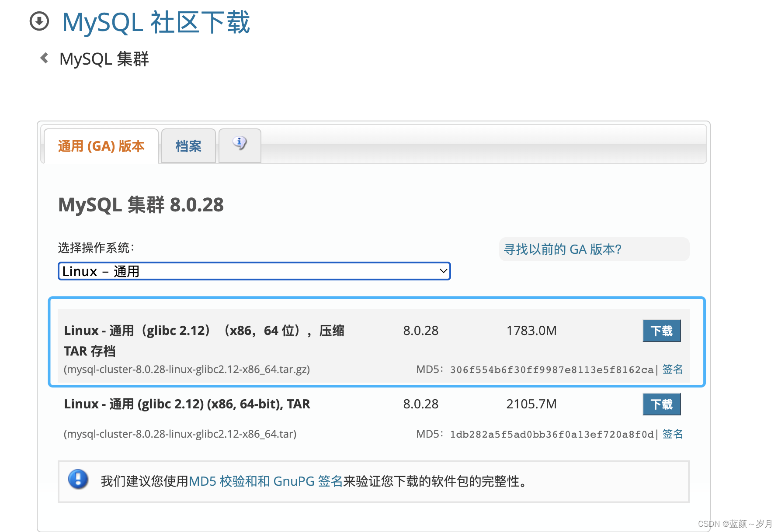The image size is (778, 532).
Task: Open MD5 校验和和 GnuPG 签名 link
Action: click(266, 481)
